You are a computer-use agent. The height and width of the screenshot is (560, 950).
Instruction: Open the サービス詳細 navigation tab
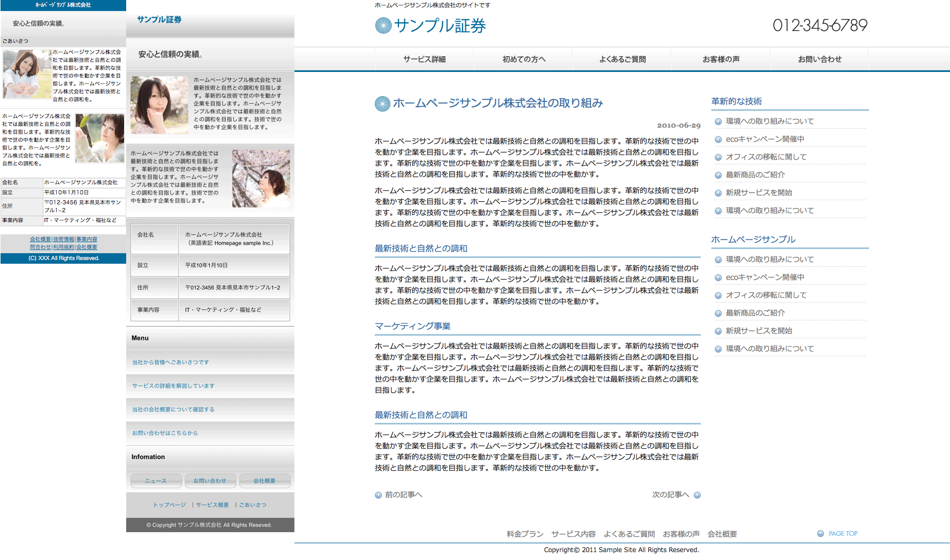click(x=424, y=59)
